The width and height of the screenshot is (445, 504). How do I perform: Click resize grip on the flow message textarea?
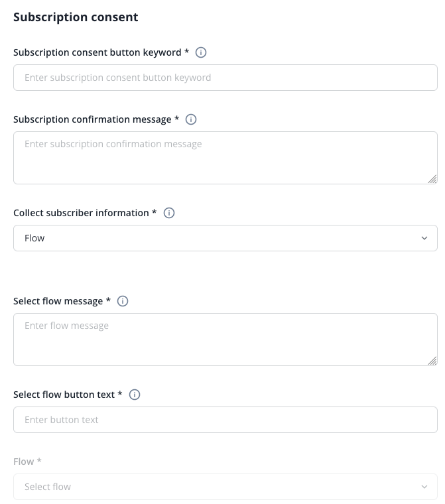[432, 361]
